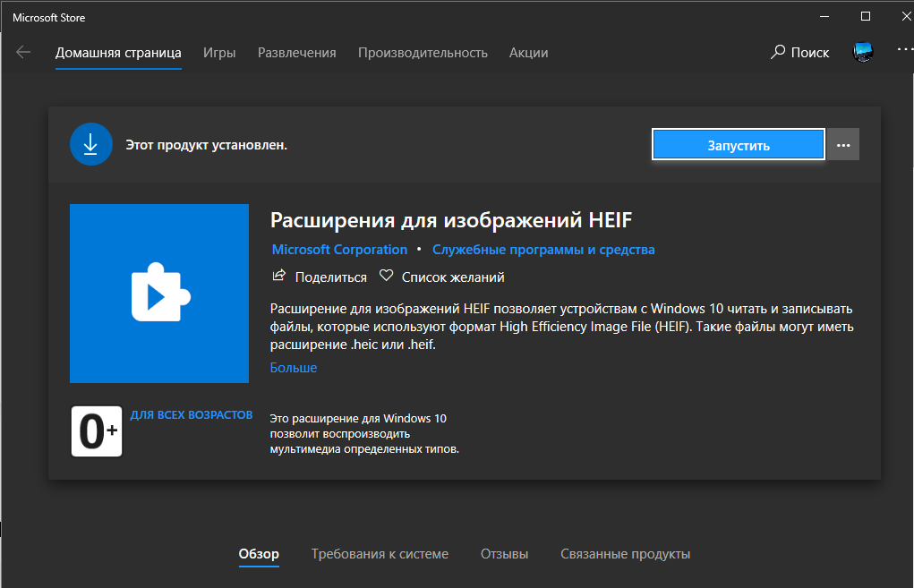Click the title Расширения для изображений HEIF
The height and width of the screenshot is (588, 914).
451,220
